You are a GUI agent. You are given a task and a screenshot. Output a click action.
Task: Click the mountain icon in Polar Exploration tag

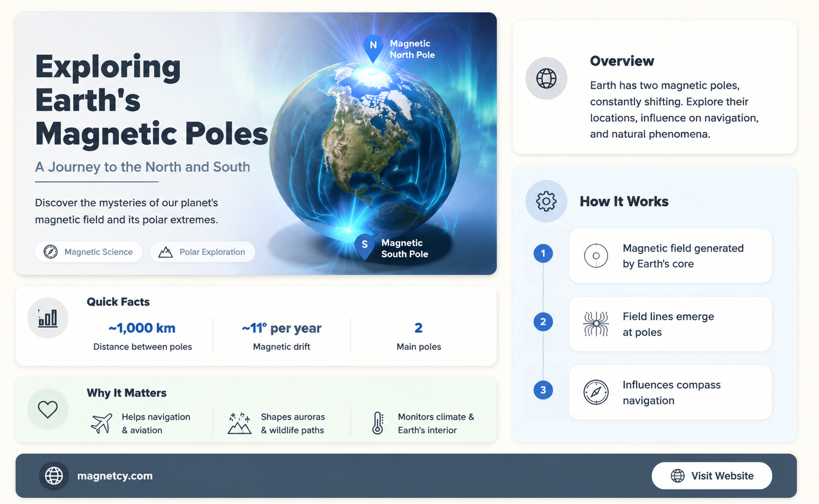tap(165, 252)
